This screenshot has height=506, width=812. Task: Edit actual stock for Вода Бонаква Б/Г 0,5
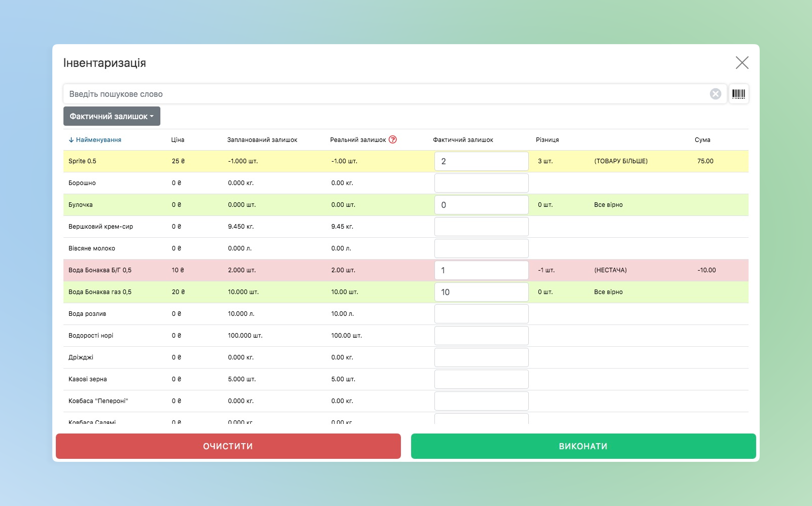click(x=481, y=270)
